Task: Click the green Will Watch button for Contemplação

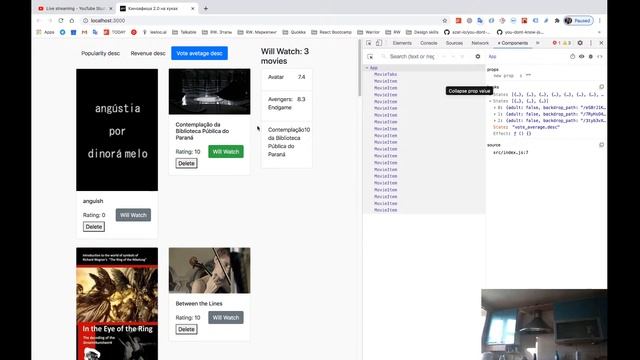Action: pyautogui.click(x=226, y=152)
